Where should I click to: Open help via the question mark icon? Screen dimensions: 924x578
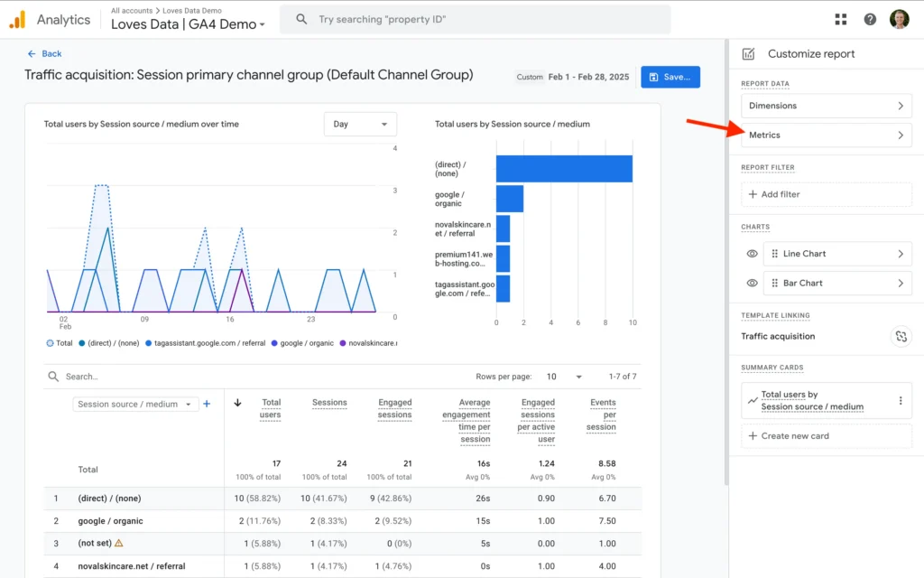click(869, 19)
